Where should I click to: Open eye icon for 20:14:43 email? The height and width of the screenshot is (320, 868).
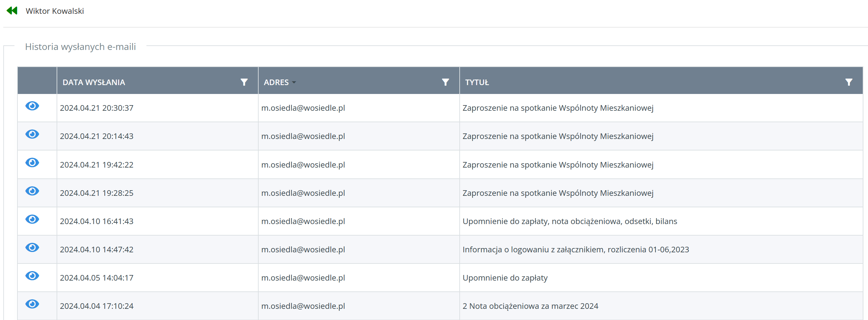[32, 135]
